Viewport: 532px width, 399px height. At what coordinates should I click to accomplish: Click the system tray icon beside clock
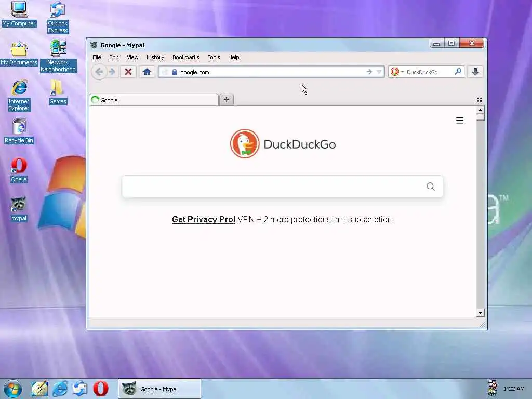(493, 389)
